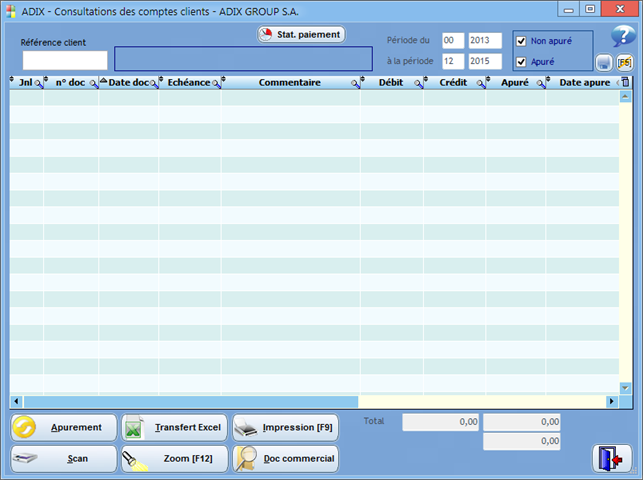Click the Transfert Excel button

click(x=175, y=428)
